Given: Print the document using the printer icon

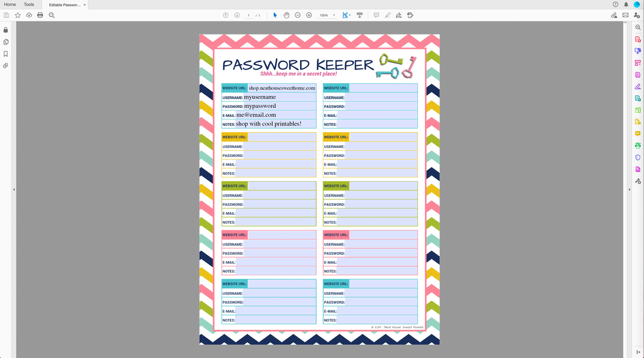Looking at the screenshot, I should 40,14.
